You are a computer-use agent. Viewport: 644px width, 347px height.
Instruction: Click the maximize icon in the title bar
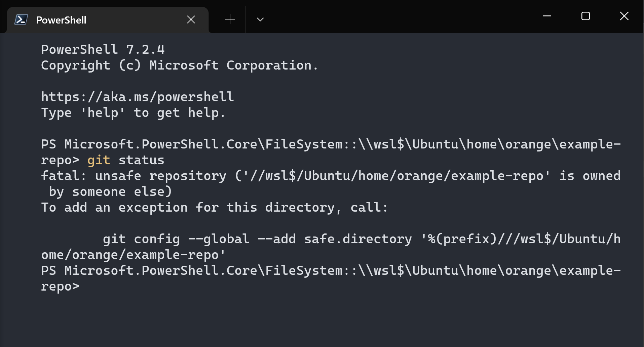tap(585, 16)
